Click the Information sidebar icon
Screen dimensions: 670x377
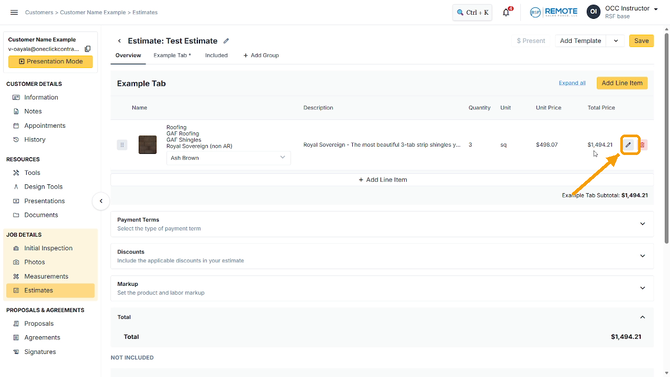16,97
